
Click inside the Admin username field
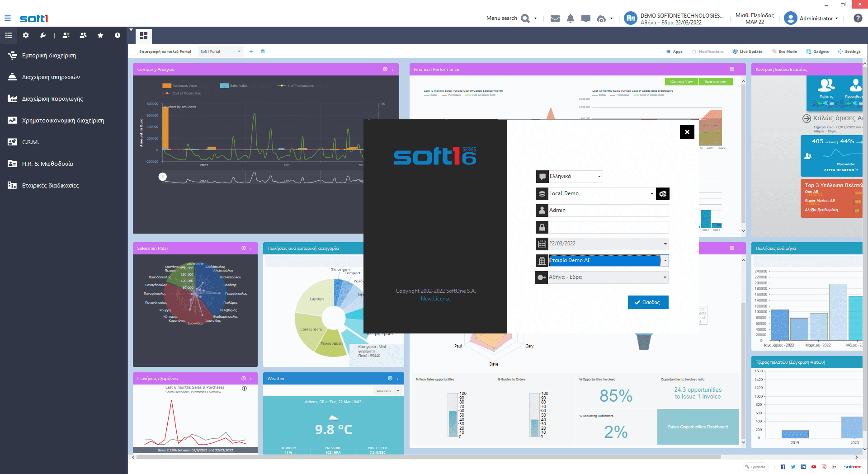click(608, 211)
